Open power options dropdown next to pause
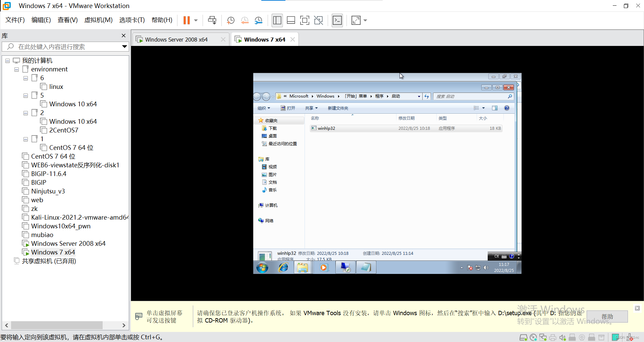Image resolution: width=644 pixels, height=342 pixels. coord(196,20)
